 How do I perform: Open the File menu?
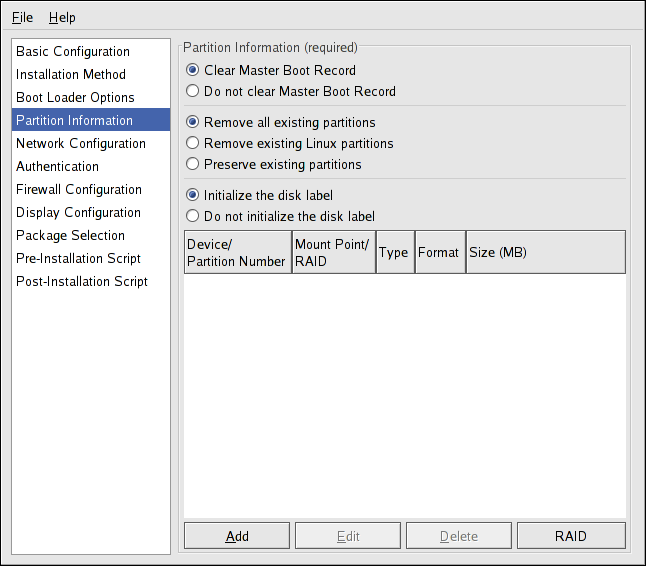point(22,17)
